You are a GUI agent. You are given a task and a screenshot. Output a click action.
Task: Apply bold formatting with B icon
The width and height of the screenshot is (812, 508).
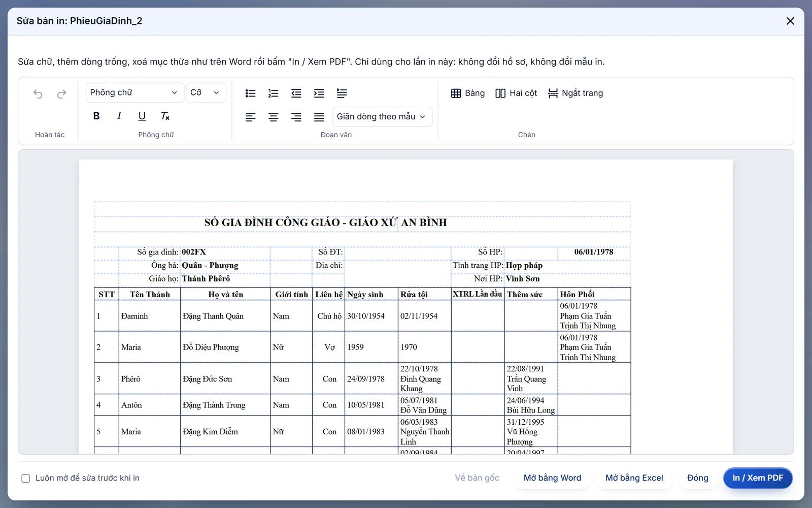coord(96,116)
